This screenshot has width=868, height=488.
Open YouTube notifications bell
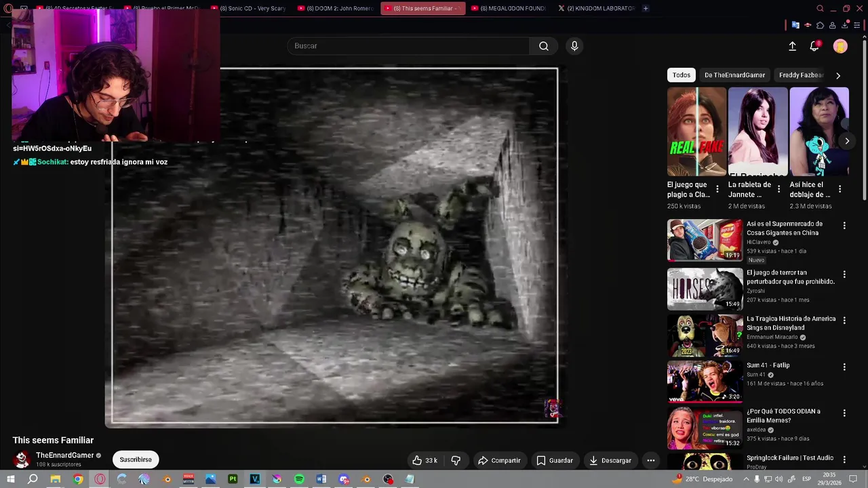tap(814, 46)
